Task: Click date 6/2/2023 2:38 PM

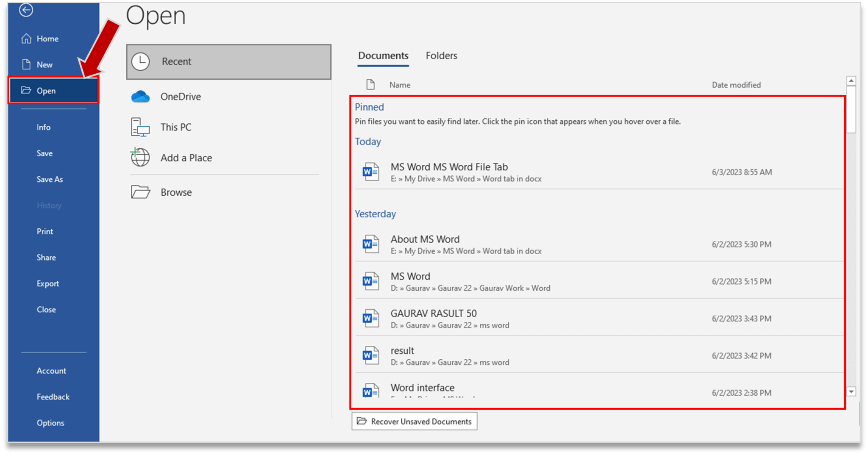Action: tap(741, 393)
